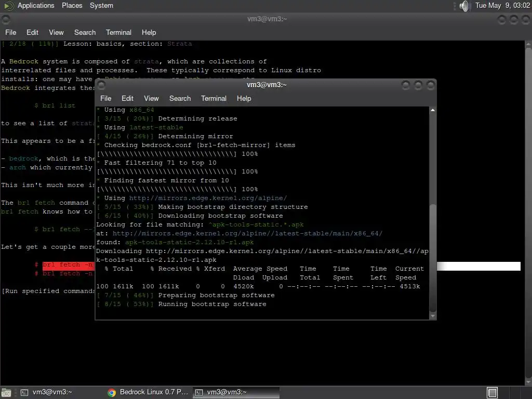Click '$ brl list' command in background
Screen dimensions: 532x399
(x=55, y=105)
